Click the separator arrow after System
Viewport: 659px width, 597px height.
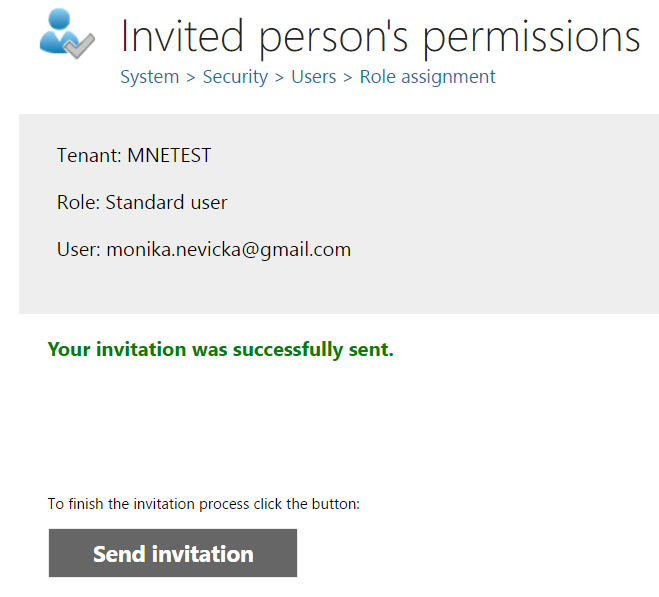pyautogui.click(x=191, y=77)
